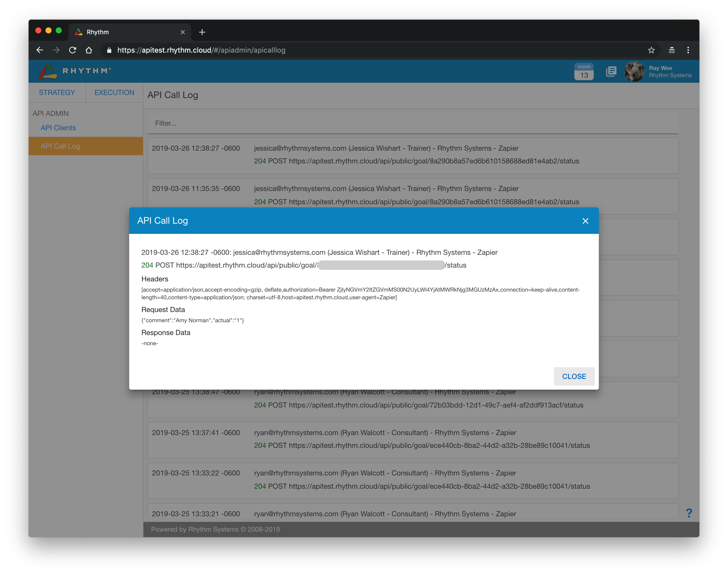Reload the page with refresh icon
This screenshot has width=728, height=575.
[x=72, y=50]
